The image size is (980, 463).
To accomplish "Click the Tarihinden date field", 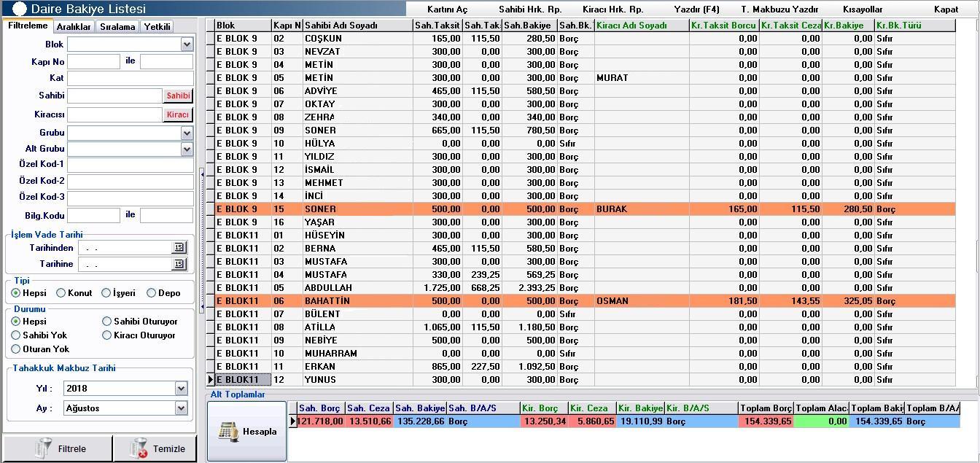I will pyautogui.click(x=125, y=248).
